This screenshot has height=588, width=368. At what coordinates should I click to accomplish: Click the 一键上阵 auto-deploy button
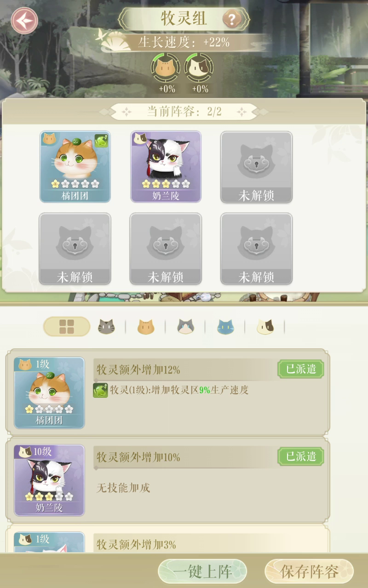pos(202,571)
